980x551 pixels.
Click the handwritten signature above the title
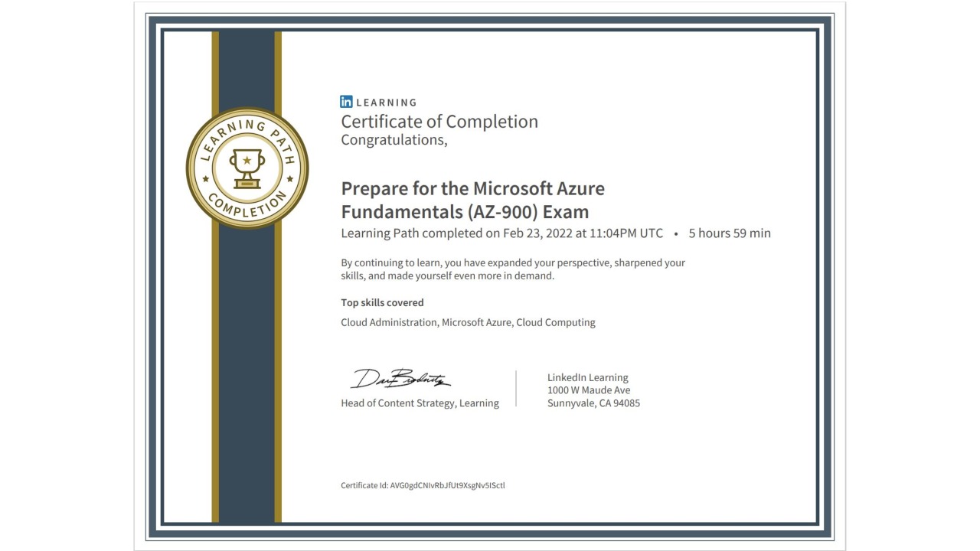[x=400, y=378]
